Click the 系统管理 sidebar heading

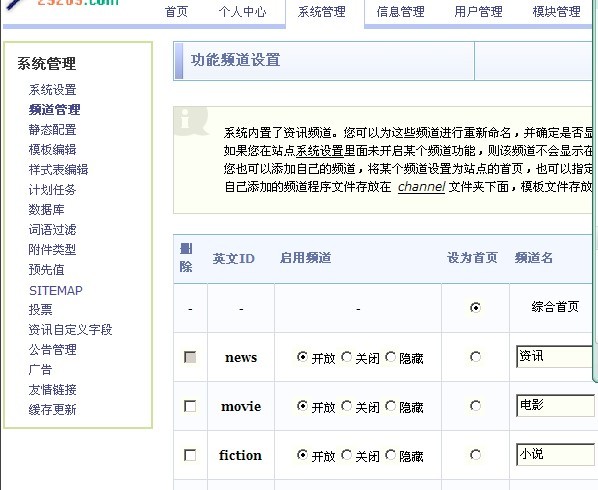(x=47, y=64)
